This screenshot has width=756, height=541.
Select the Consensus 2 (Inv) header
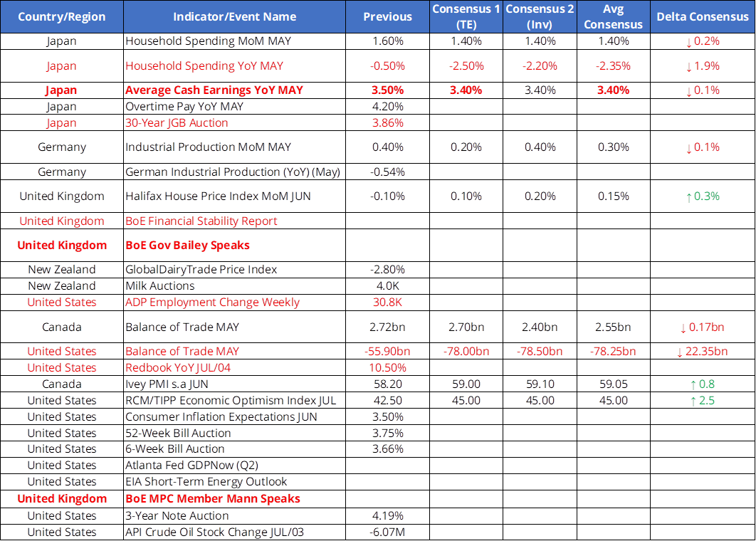pyautogui.click(x=540, y=16)
